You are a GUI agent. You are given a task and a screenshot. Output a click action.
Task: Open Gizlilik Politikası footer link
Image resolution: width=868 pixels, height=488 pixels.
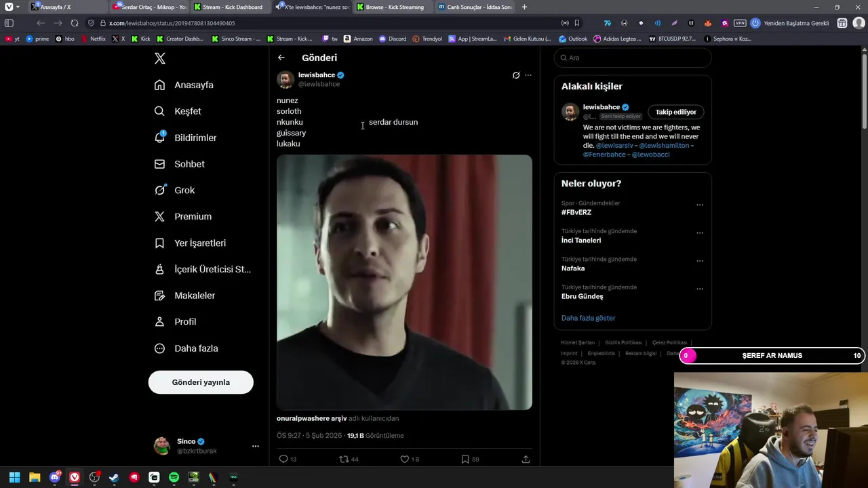[623, 342]
